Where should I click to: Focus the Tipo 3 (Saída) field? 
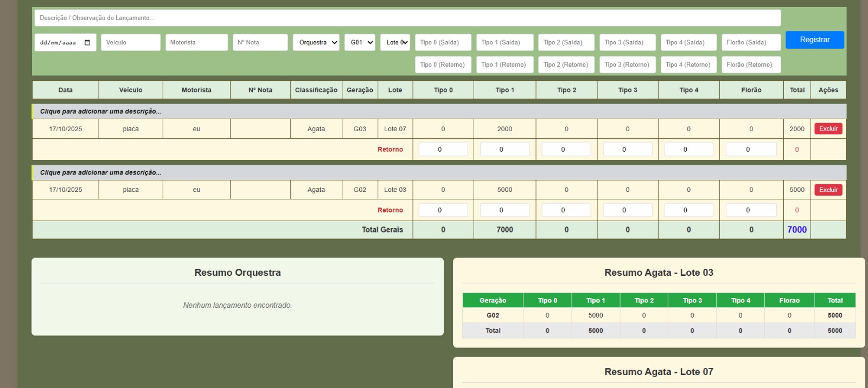point(628,42)
